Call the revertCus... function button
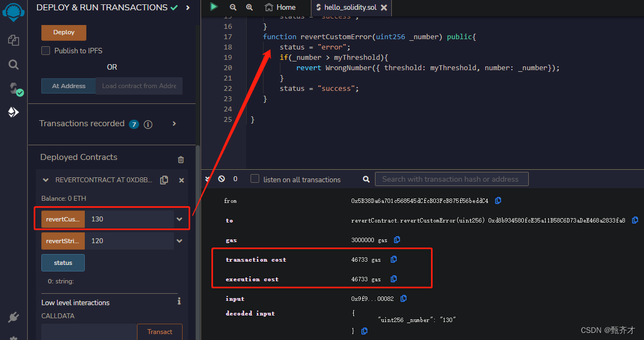Image resolution: width=644 pixels, height=340 pixels. click(63, 219)
